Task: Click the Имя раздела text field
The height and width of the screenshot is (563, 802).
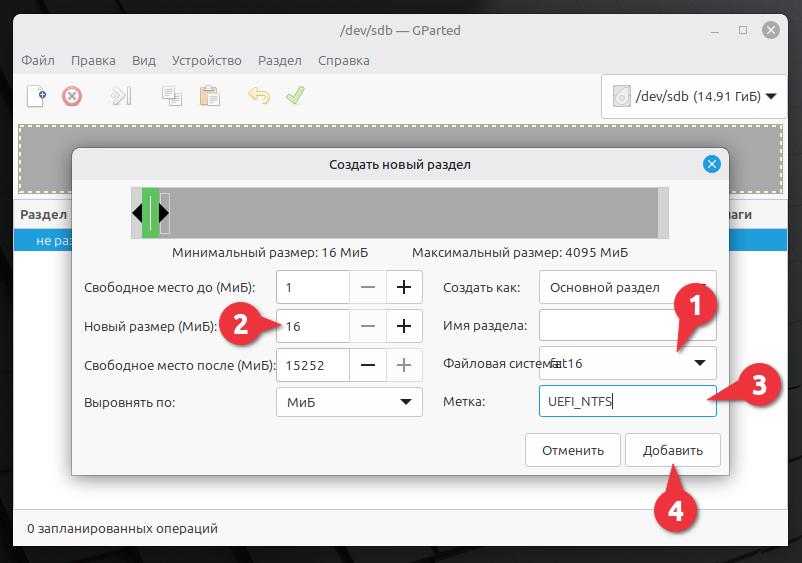Action: tap(628, 325)
